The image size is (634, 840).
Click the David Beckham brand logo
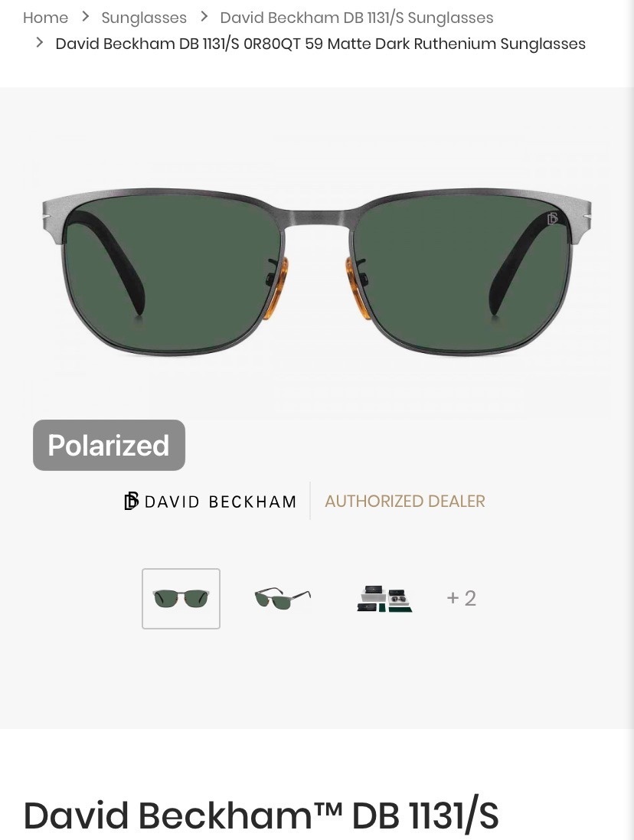coord(210,502)
